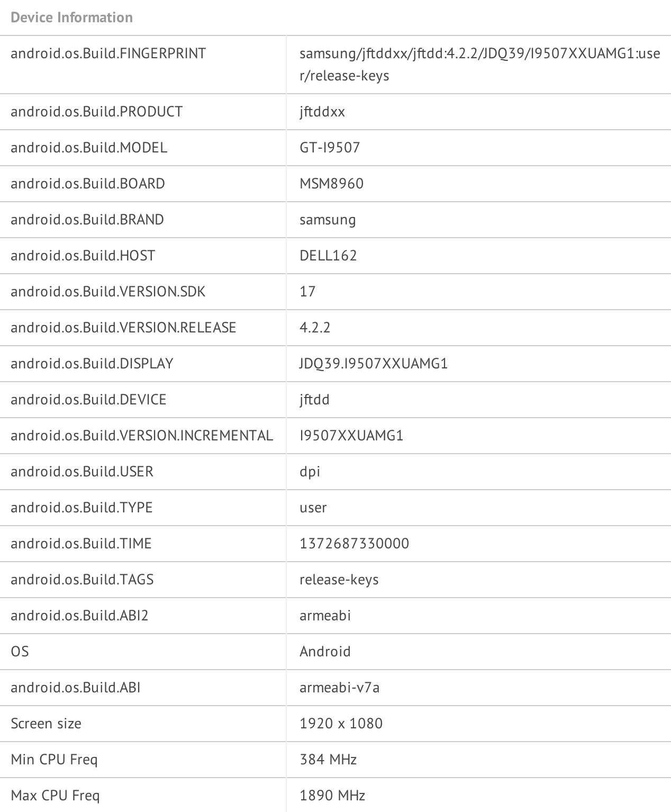This screenshot has height=812, width=671.
Task: Select the DELL162 host value
Action: (x=328, y=256)
